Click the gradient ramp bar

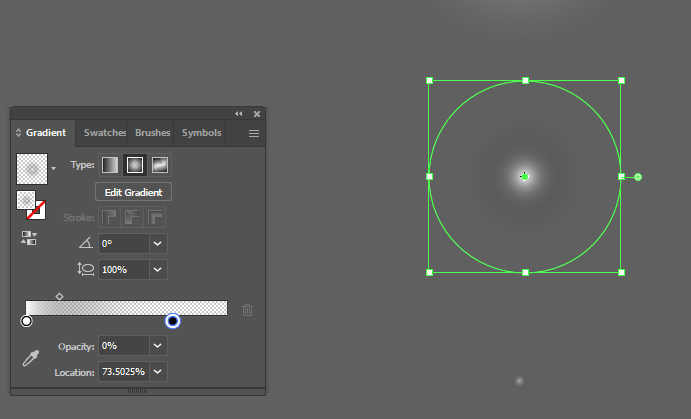(x=126, y=308)
